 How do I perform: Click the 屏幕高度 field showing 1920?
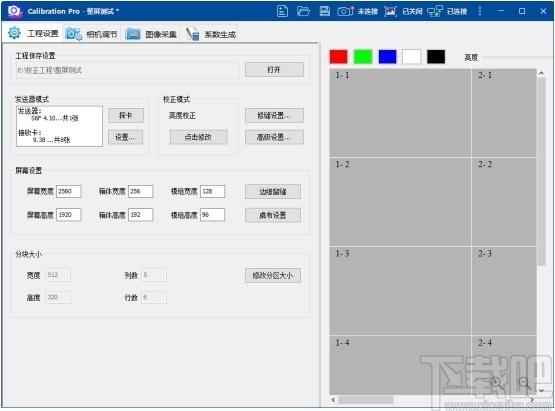point(69,215)
